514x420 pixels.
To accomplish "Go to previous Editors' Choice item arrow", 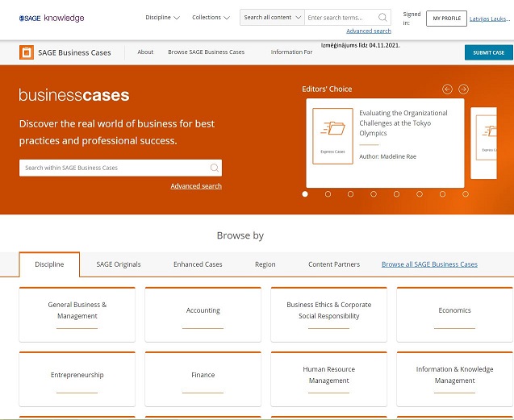I will pos(447,89).
